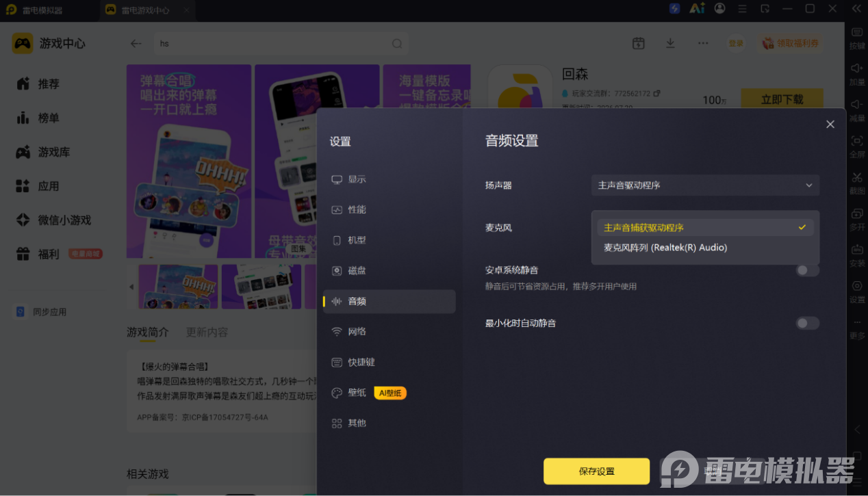
Task: Collapse the right sidebar with the double-chevron
Action: (856, 9)
